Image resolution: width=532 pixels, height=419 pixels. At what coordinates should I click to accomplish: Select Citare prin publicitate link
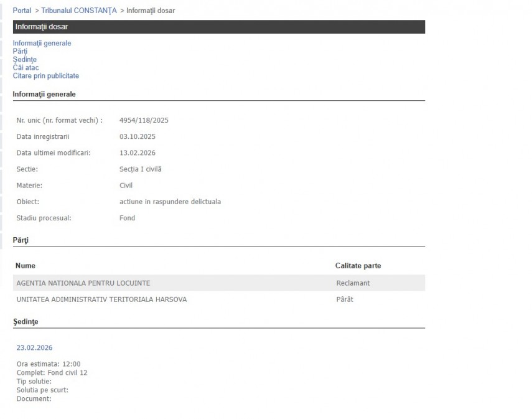[45, 76]
